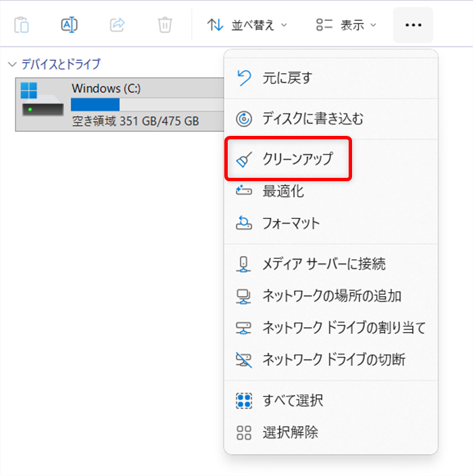The height and width of the screenshot is (476, 473).
Task: Click the sort arrows icon beside 並べ替え
Action: 215,25
